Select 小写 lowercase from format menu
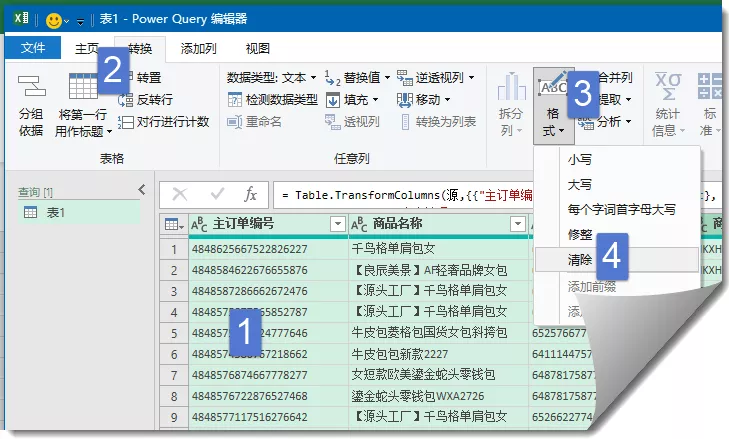Screen dimensions: 729x439 tap(616, 160)
